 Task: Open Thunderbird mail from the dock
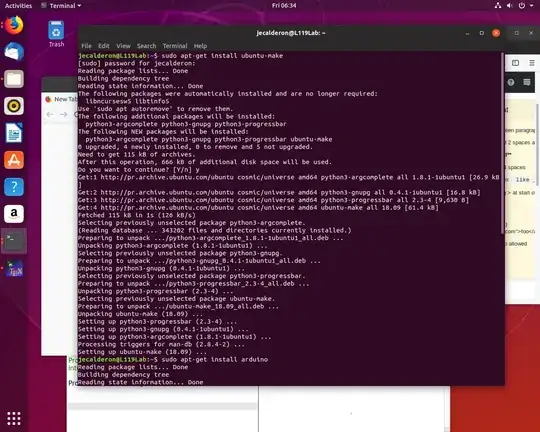[14, 52]
